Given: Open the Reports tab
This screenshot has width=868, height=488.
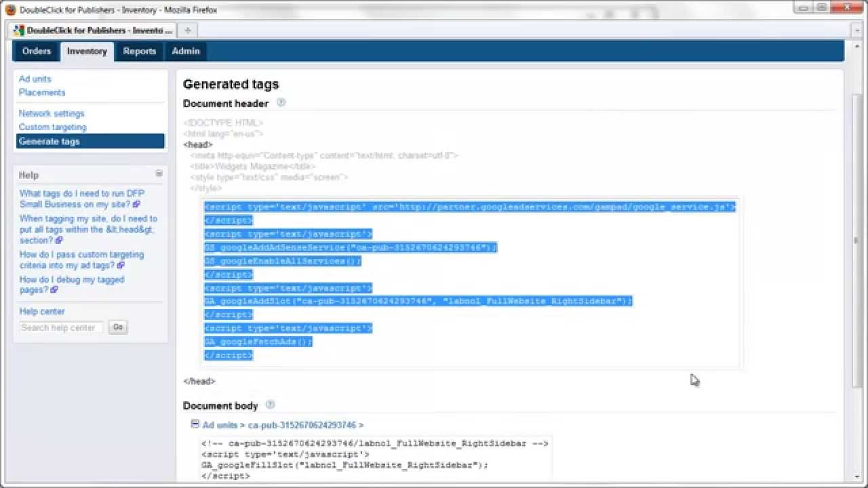Looking at the screenshot, I should 139,51.
